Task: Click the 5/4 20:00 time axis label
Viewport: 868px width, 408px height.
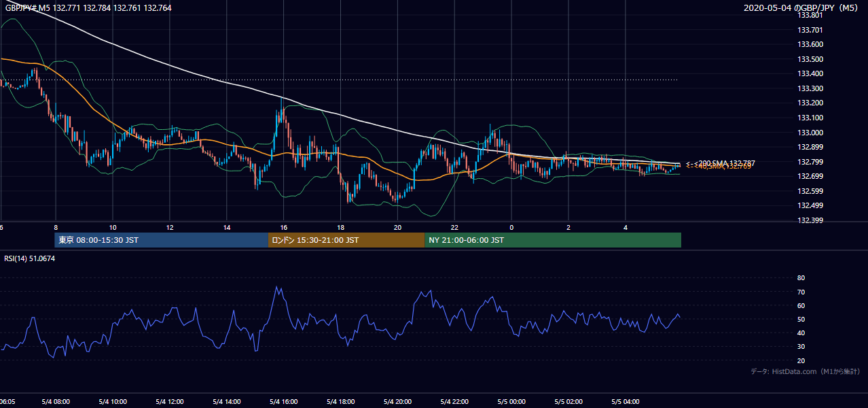Action: (398, 402)
